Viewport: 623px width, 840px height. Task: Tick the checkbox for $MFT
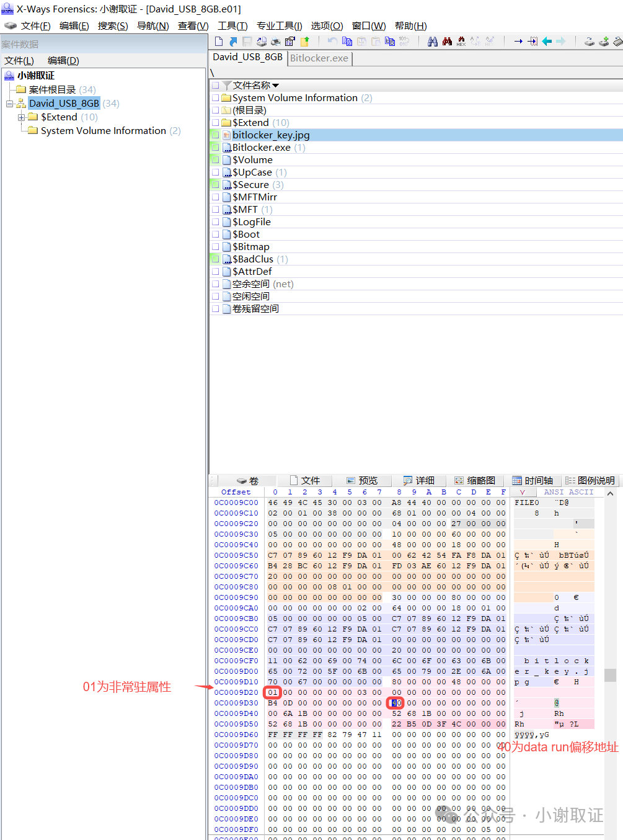[215, 209]
